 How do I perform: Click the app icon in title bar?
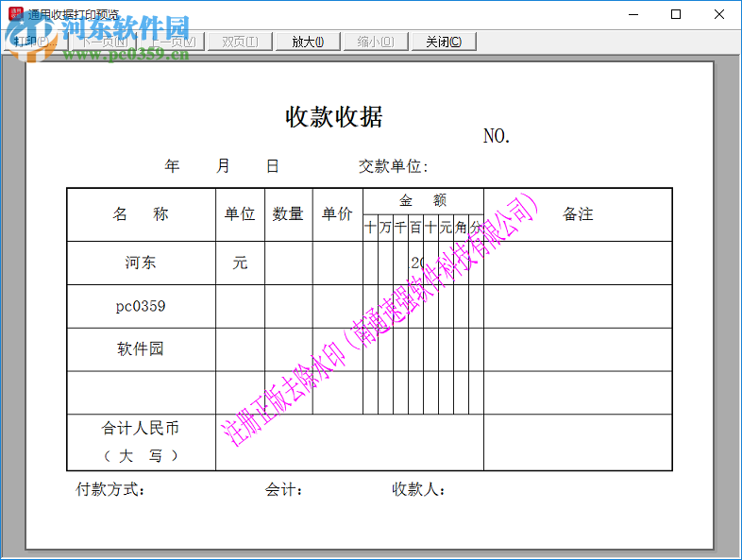tap(16, 14)
